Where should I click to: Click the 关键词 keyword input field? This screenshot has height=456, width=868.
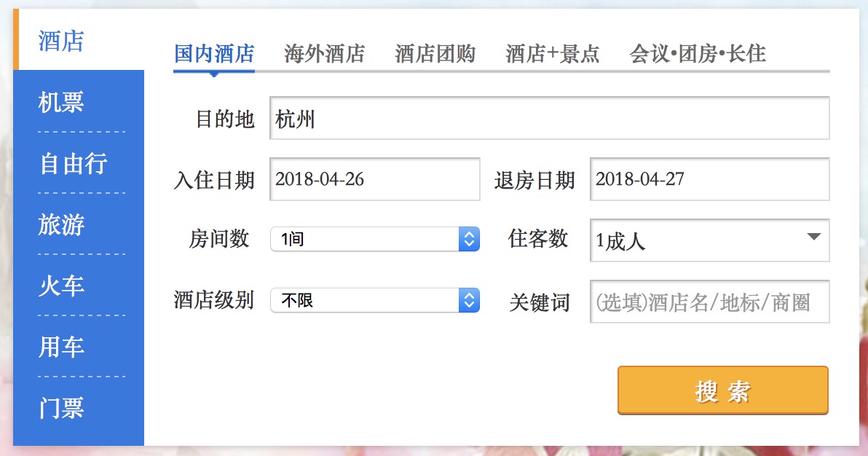[710, 302]
